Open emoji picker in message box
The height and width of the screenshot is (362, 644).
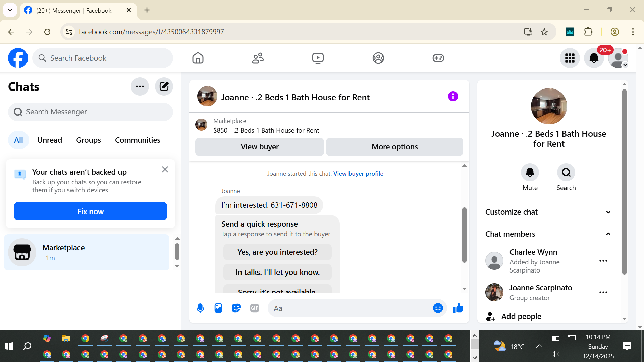coord(438,308)
